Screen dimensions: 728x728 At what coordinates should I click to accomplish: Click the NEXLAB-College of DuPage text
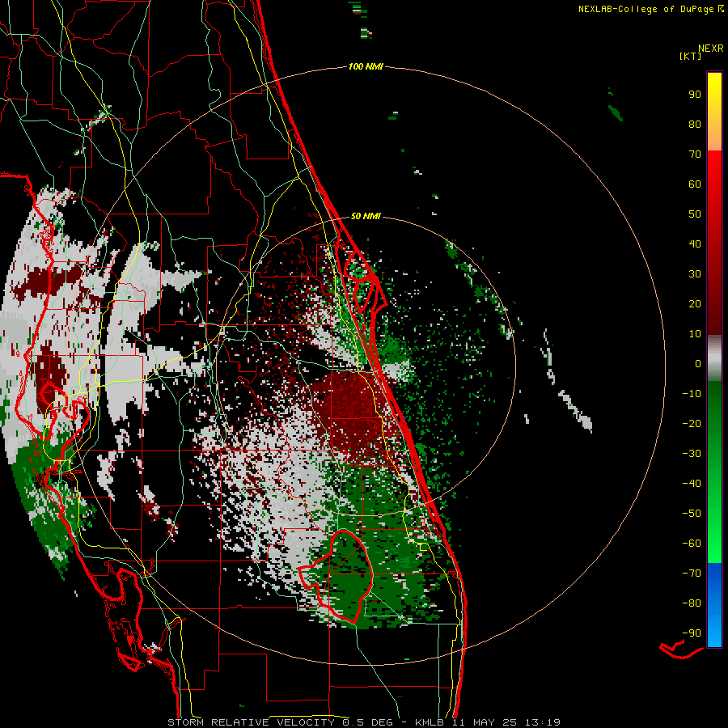point(645,9)
